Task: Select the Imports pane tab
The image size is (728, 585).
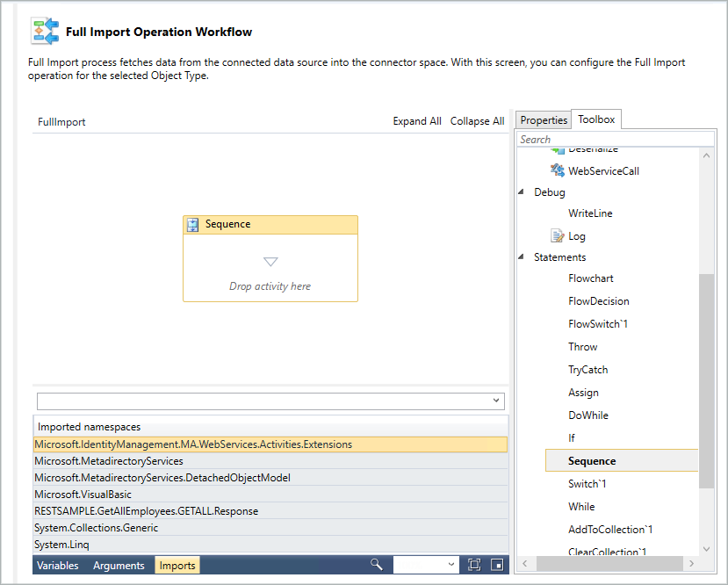Action: point(177,565)
